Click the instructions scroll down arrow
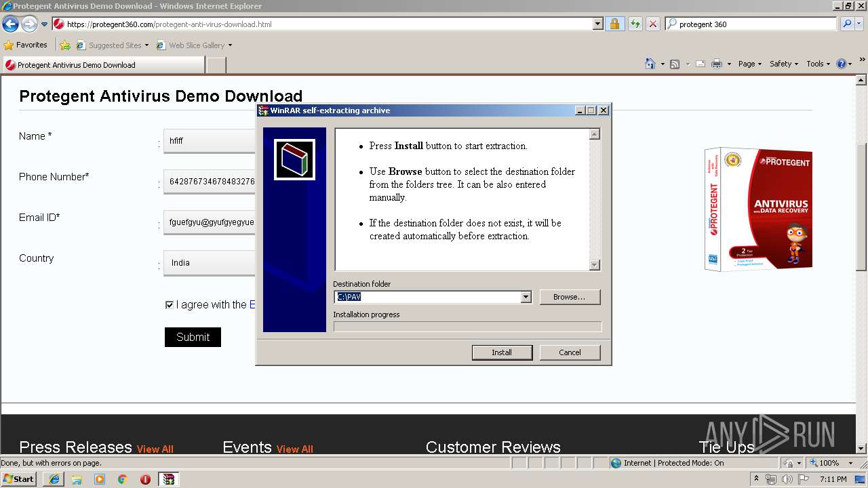 point(595,265)
